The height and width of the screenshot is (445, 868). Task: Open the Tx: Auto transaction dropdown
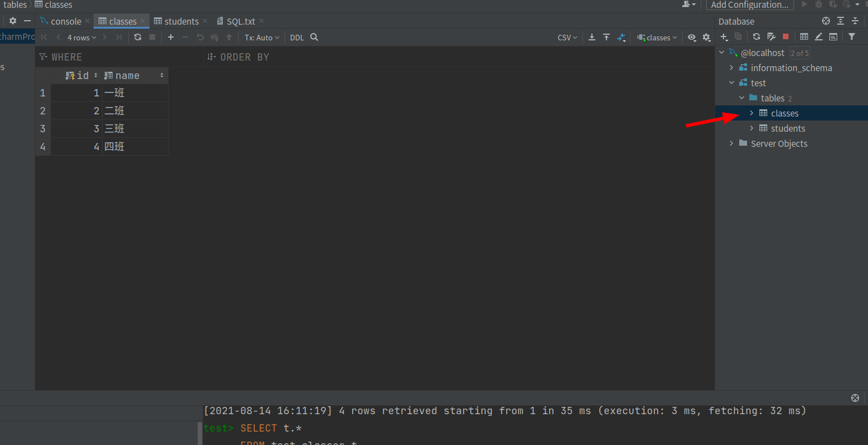pyautogui.click(x=262, y=38)
